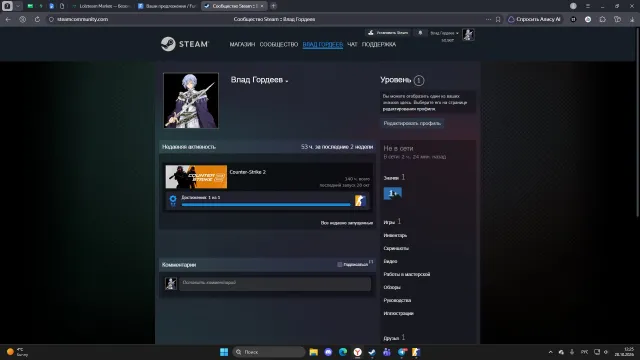This screenshot has height=360, width=640.
Task: Click the taskbar Поиск search box
Action: [x=269, y=352]
